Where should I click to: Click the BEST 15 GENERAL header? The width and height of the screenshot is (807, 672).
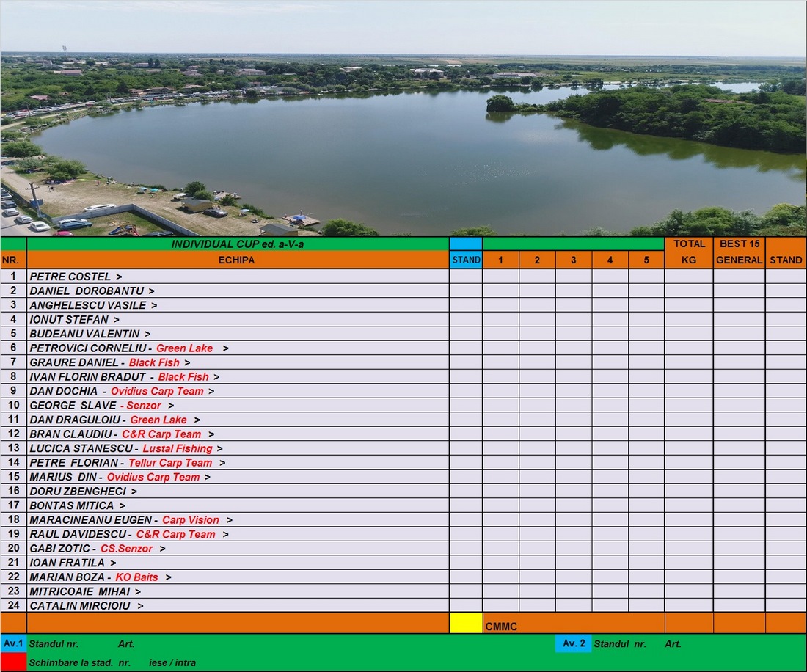tap(739, 252)
